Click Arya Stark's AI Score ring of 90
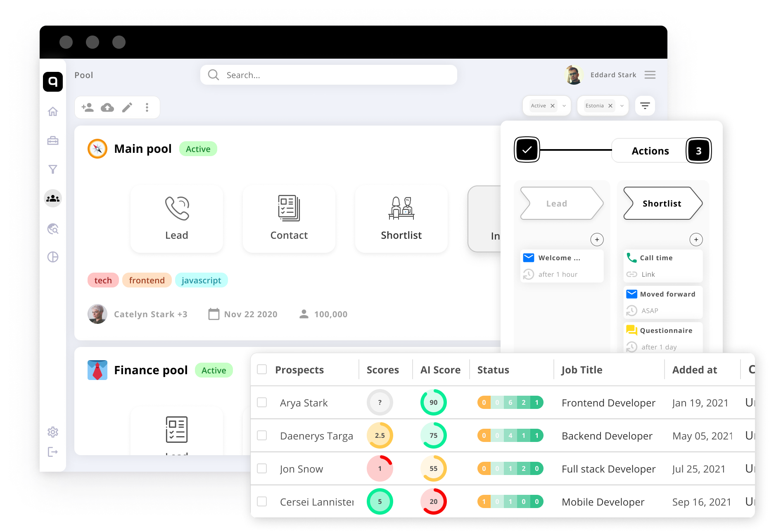This screenshot has width=769, height=532. (433, 402)
